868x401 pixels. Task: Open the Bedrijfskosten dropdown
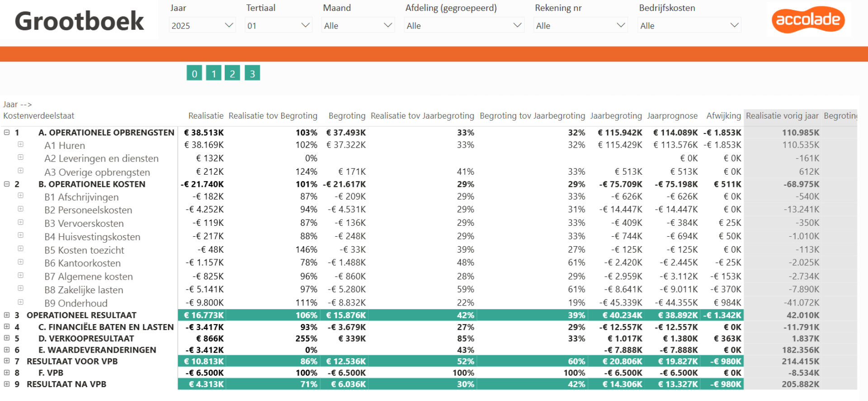689,25
